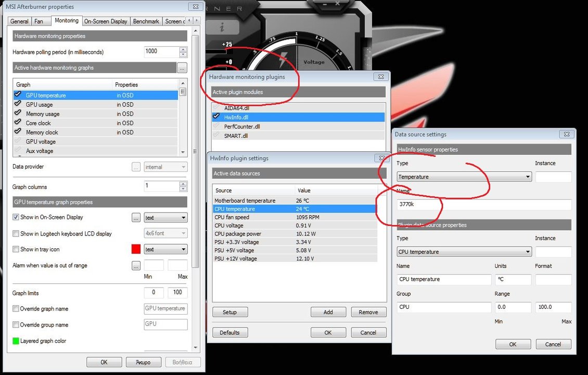This screenshot has width=588, height=375.
Task: Enable Override graph name checkbox
Action: click(x=16, y=308)
